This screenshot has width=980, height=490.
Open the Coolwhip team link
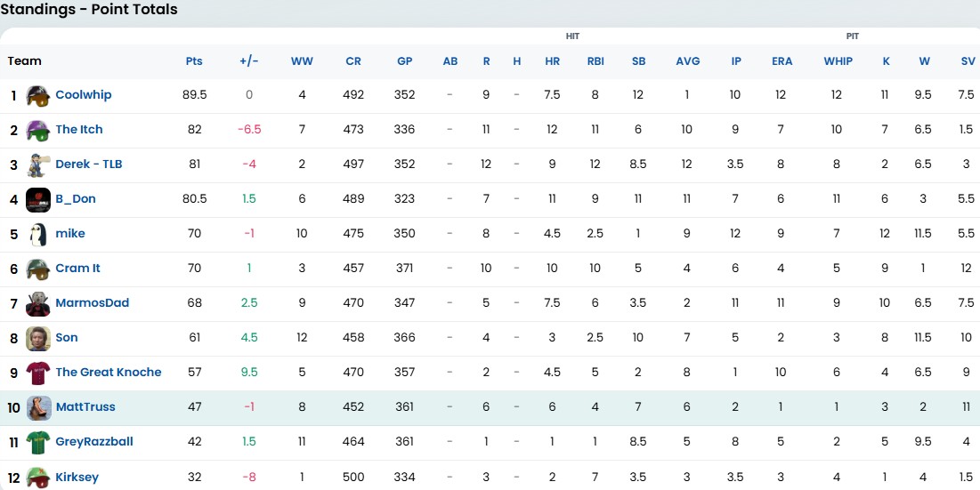click(83, 95)
